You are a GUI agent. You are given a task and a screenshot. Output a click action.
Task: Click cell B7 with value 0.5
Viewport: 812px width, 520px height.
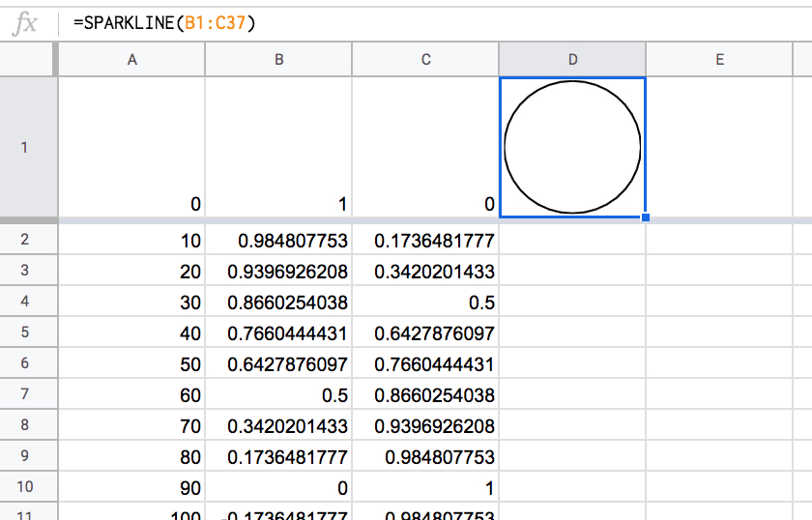point(278,393)
